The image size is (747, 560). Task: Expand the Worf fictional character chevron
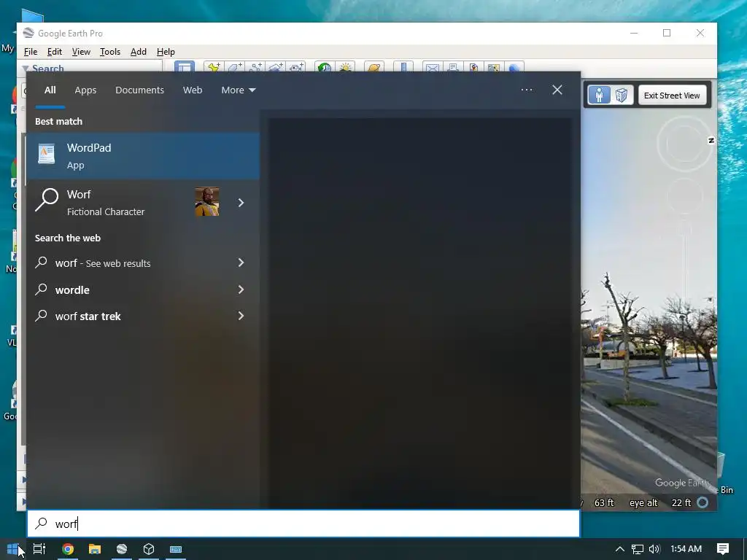pyautogui.click(x=241, y=203)
